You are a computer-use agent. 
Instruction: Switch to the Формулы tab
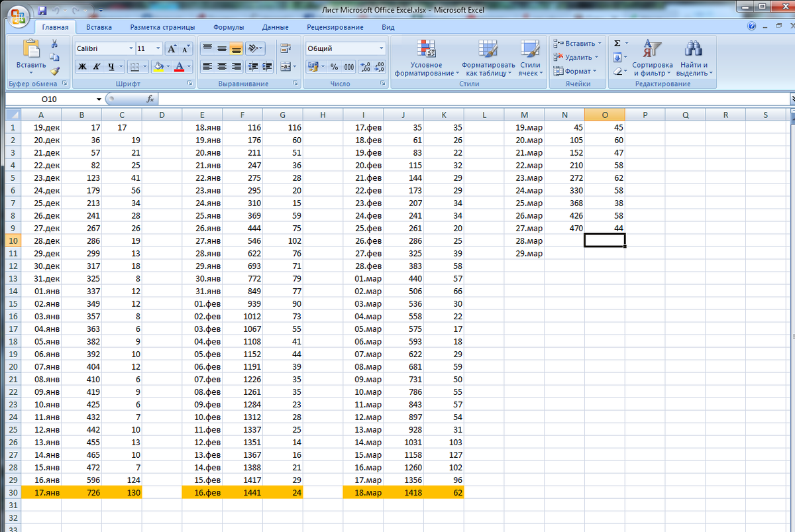tap(229, 27)
